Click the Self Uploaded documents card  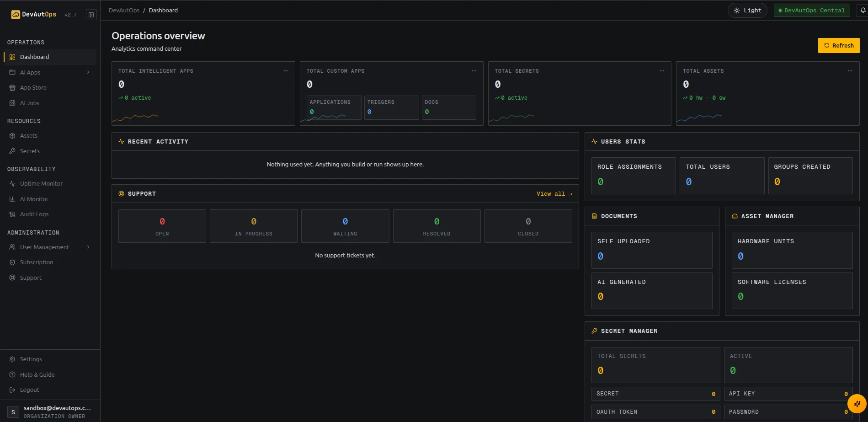point(652,251)
